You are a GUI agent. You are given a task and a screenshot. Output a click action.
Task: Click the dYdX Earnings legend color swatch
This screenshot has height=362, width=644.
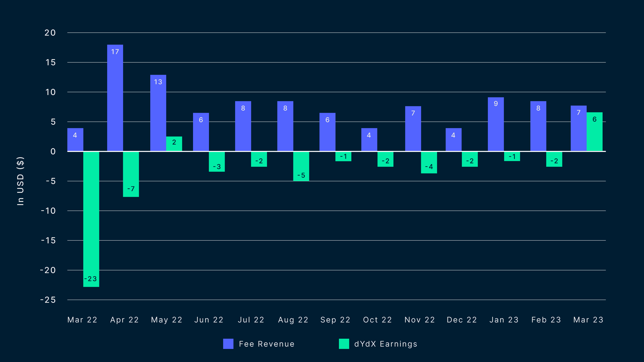(344, 344)
